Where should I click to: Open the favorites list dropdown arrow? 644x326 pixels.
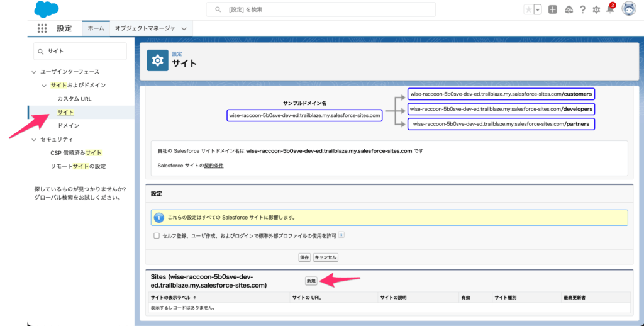tap(538, 9)
